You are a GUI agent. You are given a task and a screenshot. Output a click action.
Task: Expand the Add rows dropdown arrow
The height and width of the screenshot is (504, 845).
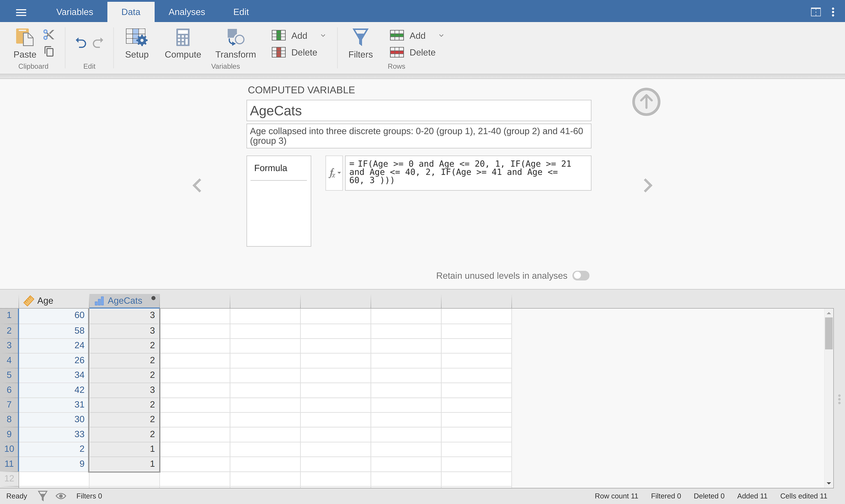(441, 35)
